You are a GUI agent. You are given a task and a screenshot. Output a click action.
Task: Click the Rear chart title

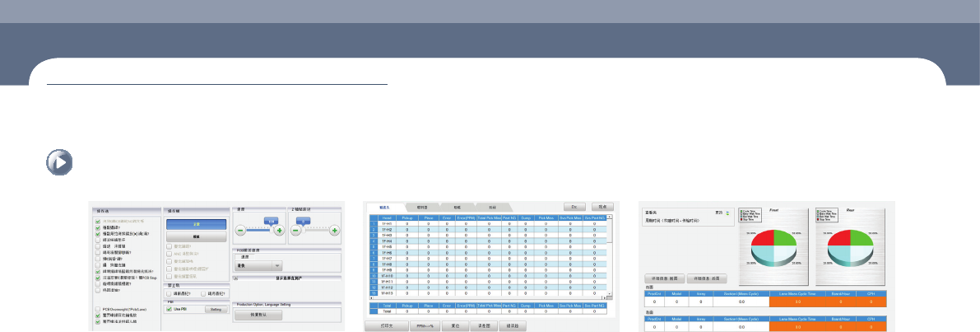click(851, 210)
